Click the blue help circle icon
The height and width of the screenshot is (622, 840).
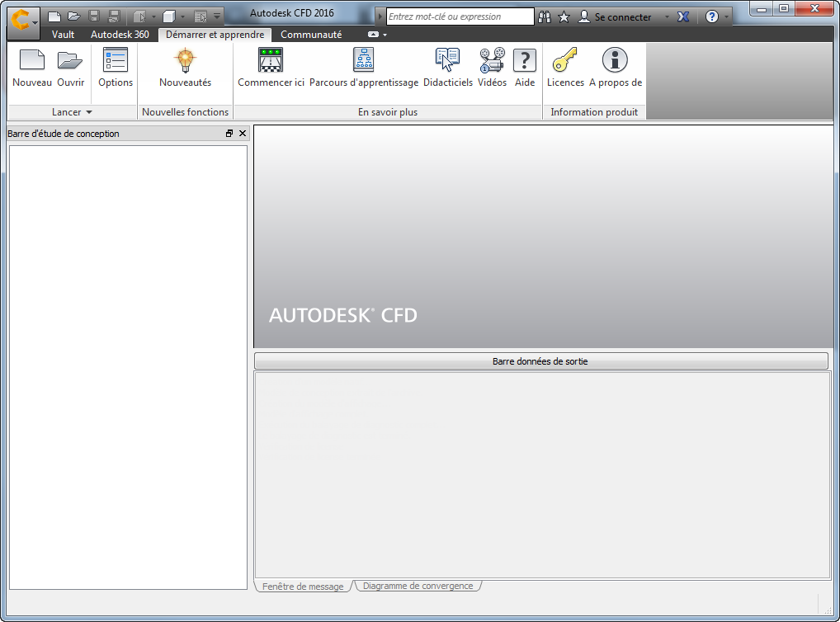click(711, 17)
